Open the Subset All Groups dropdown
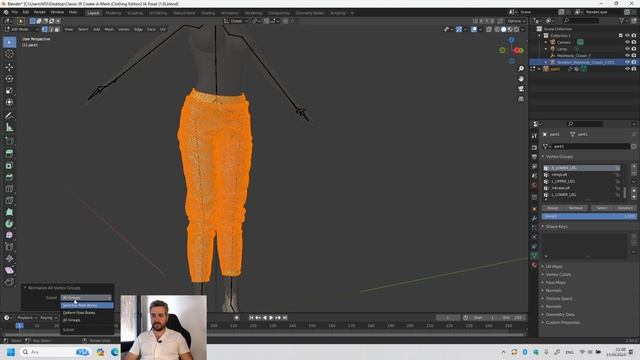Screen dimensions: 640x360 pyautogui.click(x=86, y=298)
